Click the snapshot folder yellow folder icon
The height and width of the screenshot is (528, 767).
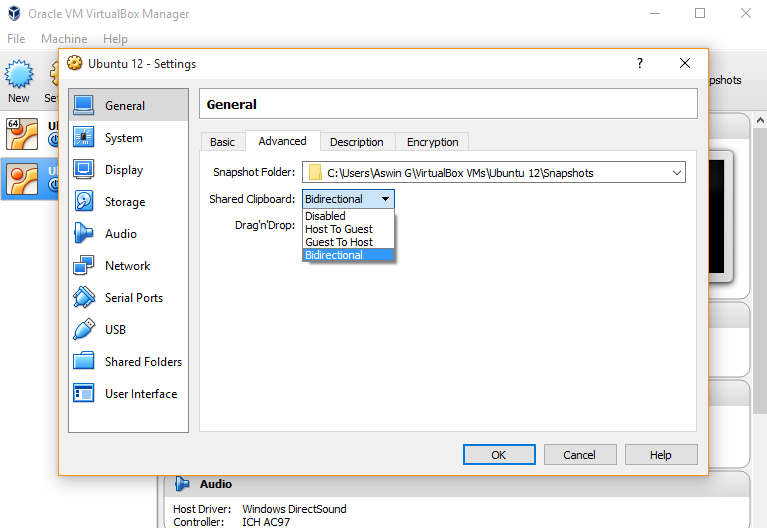315,172
